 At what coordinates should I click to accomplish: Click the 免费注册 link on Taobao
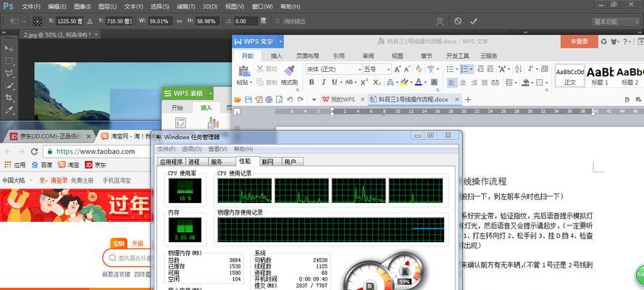click(x=82, y=181)
